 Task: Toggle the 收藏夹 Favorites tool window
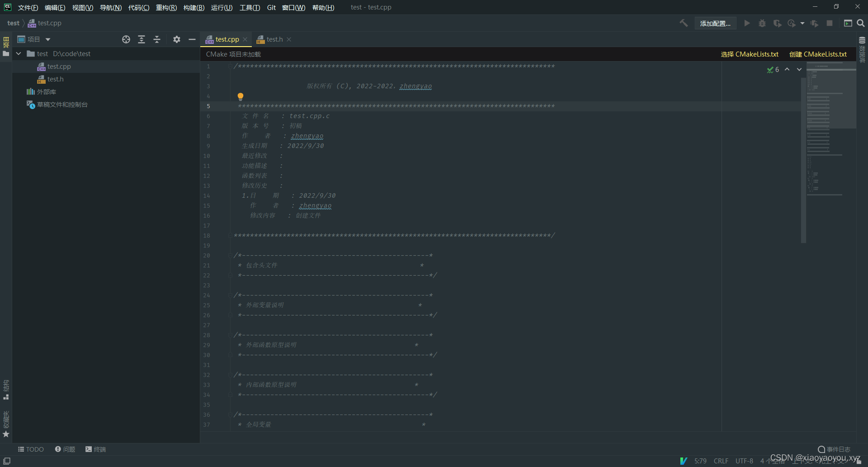point(6,424)
